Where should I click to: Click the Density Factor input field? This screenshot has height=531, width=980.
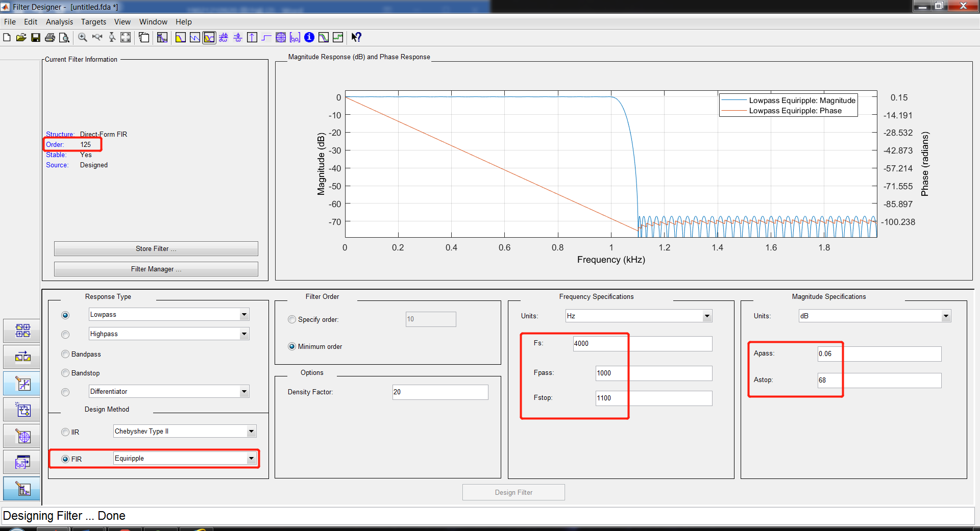[440, 392]
